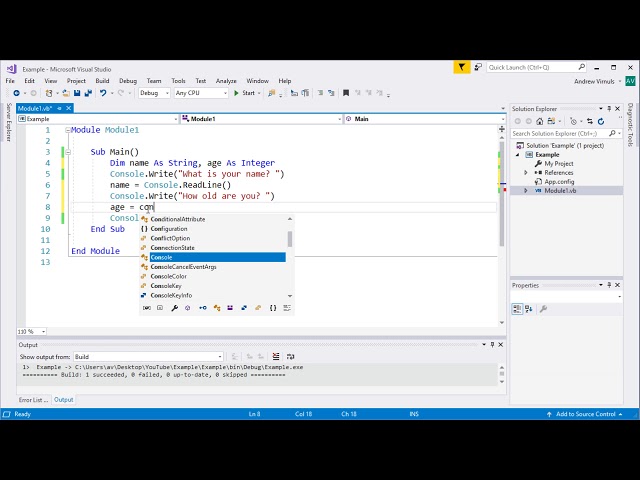Toggle the Properties wrench IntelliSense filter
Image resolution: width=640 pixels, height=480 pixels.
click(174, 308)
